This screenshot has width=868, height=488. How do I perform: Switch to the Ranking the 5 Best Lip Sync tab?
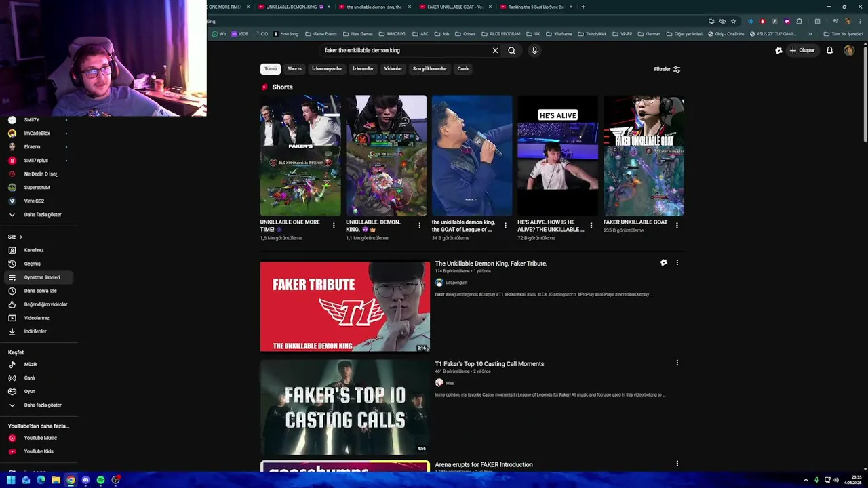(x=536, y=7)
